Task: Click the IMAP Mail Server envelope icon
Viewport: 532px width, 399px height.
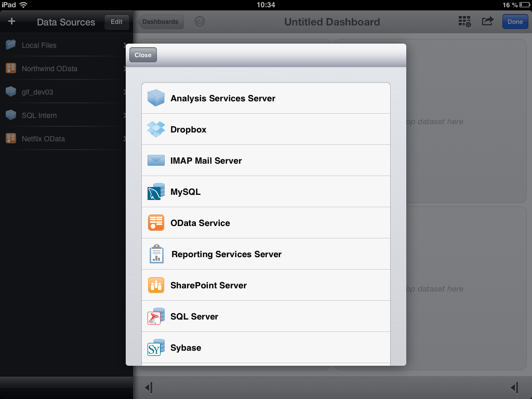Action: (x=156, y=161)
